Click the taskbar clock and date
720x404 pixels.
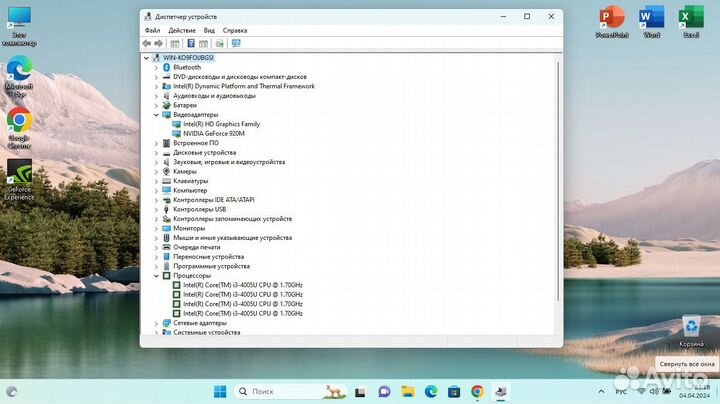tap(694, 392)
